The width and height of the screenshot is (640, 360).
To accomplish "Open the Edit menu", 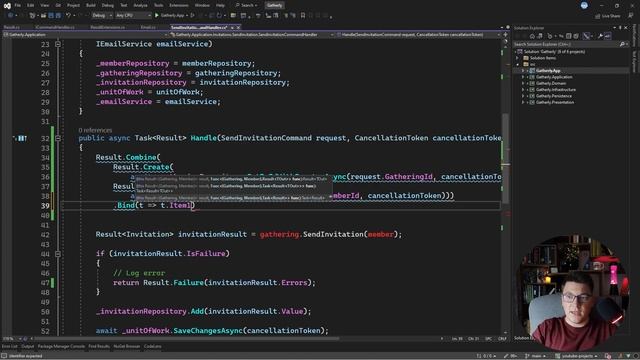I will click(31, 5).
